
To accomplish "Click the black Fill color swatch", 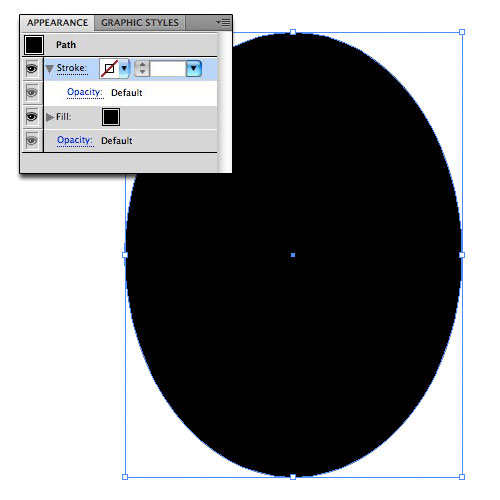I will pos(111,117).
